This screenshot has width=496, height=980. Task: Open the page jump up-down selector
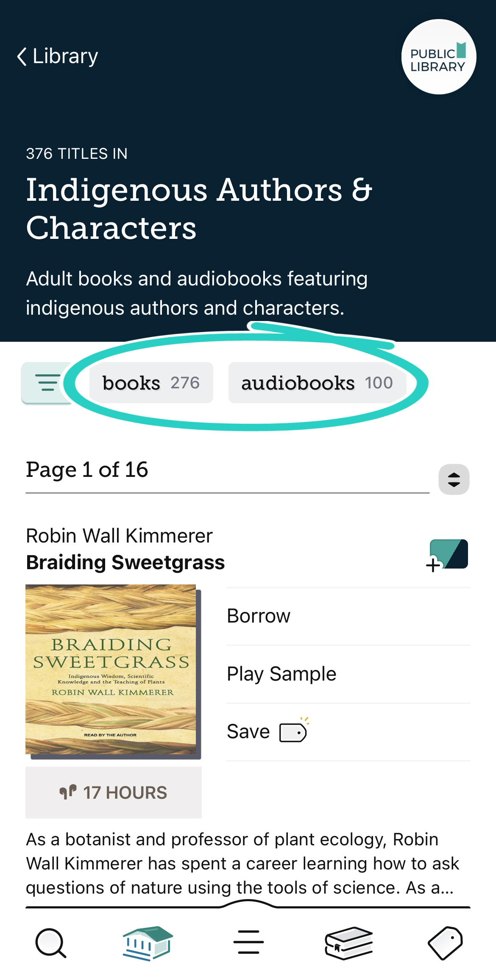point(454,479)
